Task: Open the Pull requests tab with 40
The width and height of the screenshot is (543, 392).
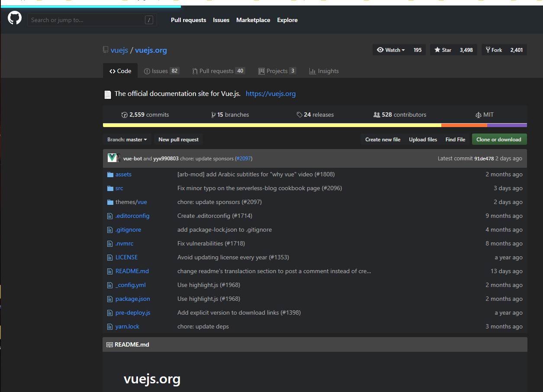Action: point(219,71)
